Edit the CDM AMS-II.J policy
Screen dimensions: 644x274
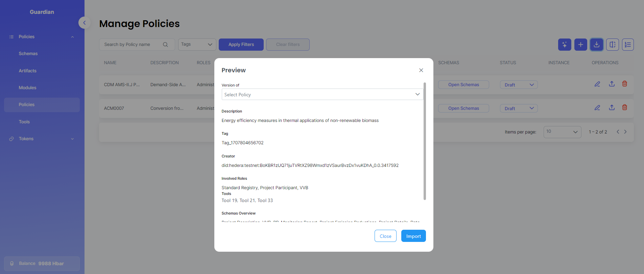click(597, 84)
